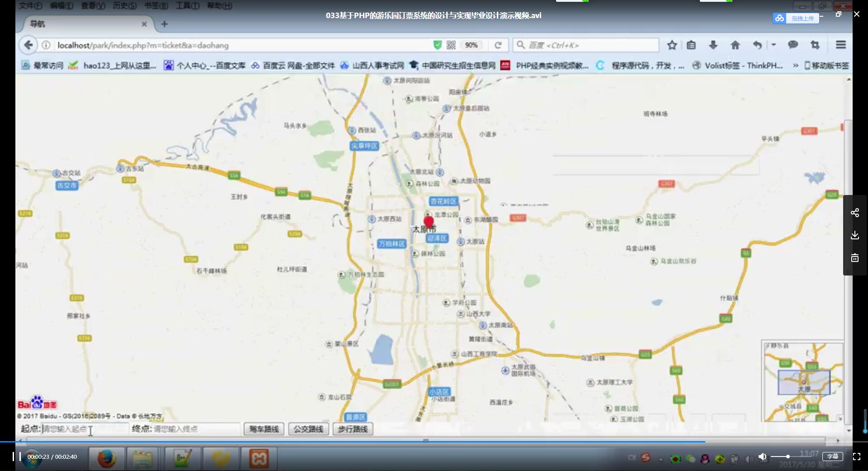Image resolution: width=868 pixels, height=471 pixels.
Task: Open Firefox from the taskbar
Action: [x=107, y=459]
